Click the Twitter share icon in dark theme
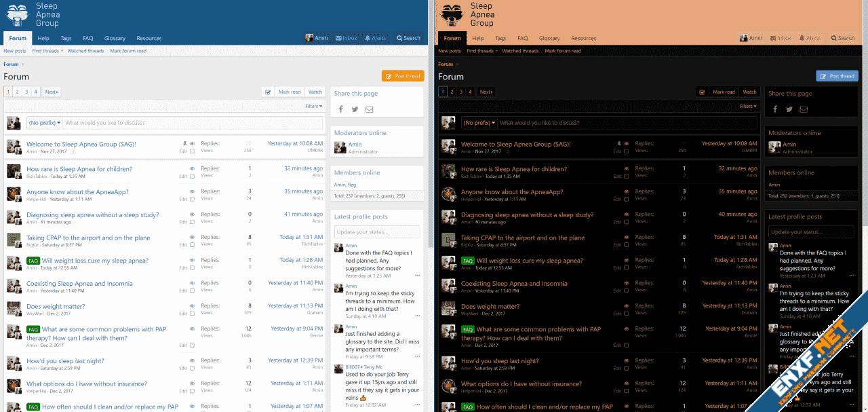The height and width of the screenshot is (412, 868). pyautogui.click(x=789, y=109)
